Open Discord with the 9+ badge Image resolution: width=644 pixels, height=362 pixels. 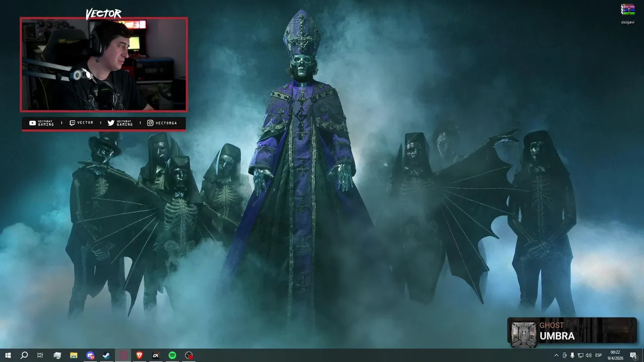(90, 355)
